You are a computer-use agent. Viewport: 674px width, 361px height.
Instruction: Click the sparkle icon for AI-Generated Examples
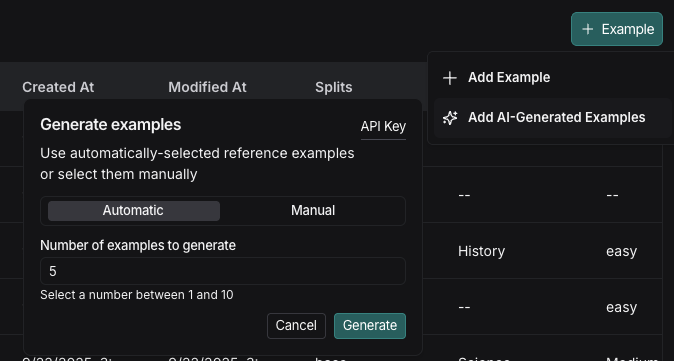pyautogui.click(x=450, y=118)
